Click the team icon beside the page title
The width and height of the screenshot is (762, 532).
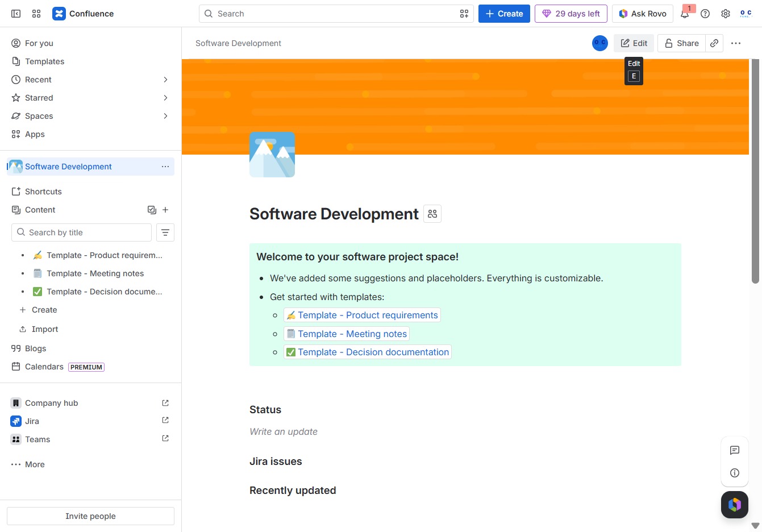tap(432, 214)
